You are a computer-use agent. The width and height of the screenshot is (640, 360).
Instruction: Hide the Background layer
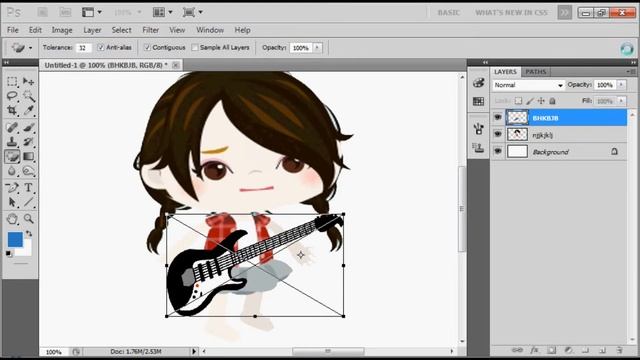[498, 151]
